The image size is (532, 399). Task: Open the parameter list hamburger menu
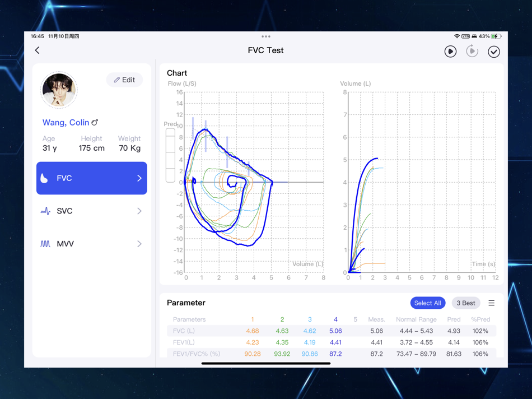(x=491, y=303)
